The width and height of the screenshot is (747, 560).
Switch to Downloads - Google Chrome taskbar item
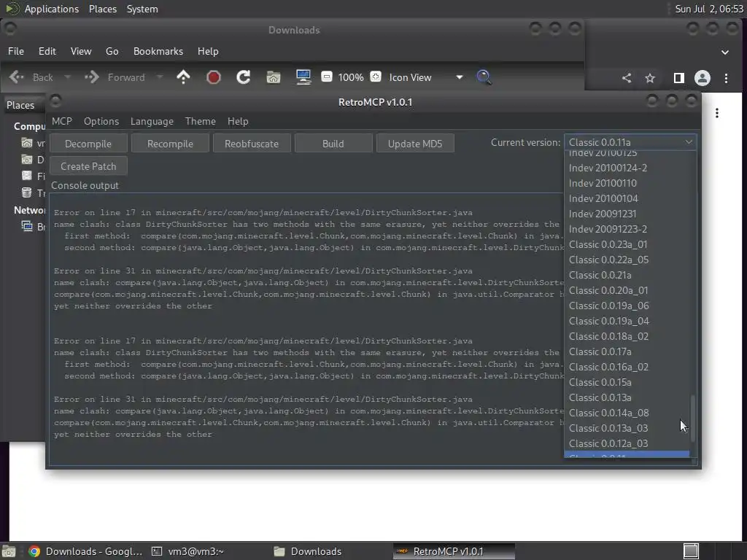(85, 551)
